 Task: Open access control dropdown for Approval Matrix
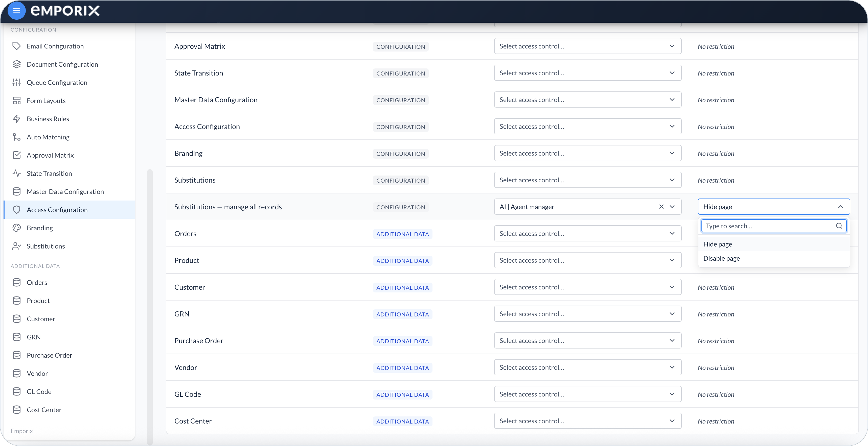(588, 46)
